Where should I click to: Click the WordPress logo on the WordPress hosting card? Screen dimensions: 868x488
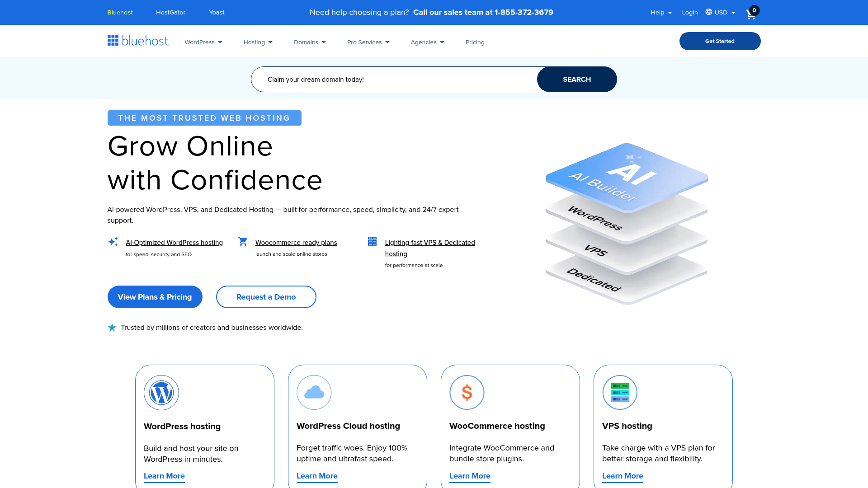(161, 392)
